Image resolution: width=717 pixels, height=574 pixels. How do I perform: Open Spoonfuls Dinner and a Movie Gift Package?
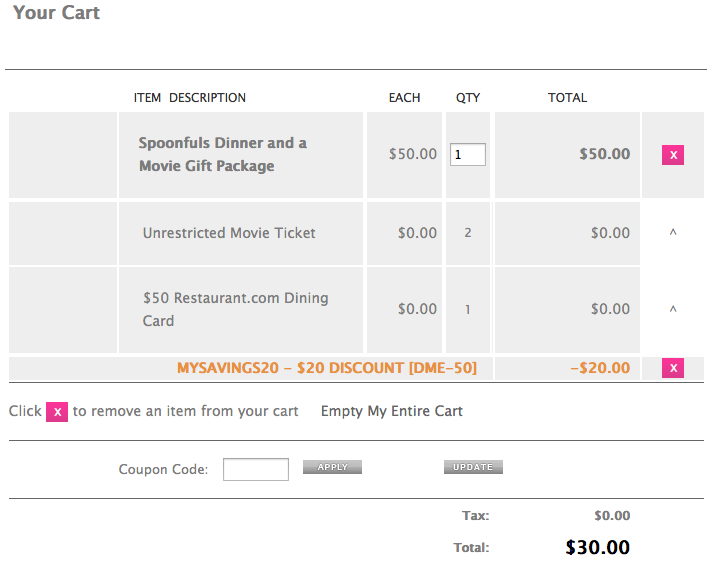pyautogui.click(x=223, y=154)
